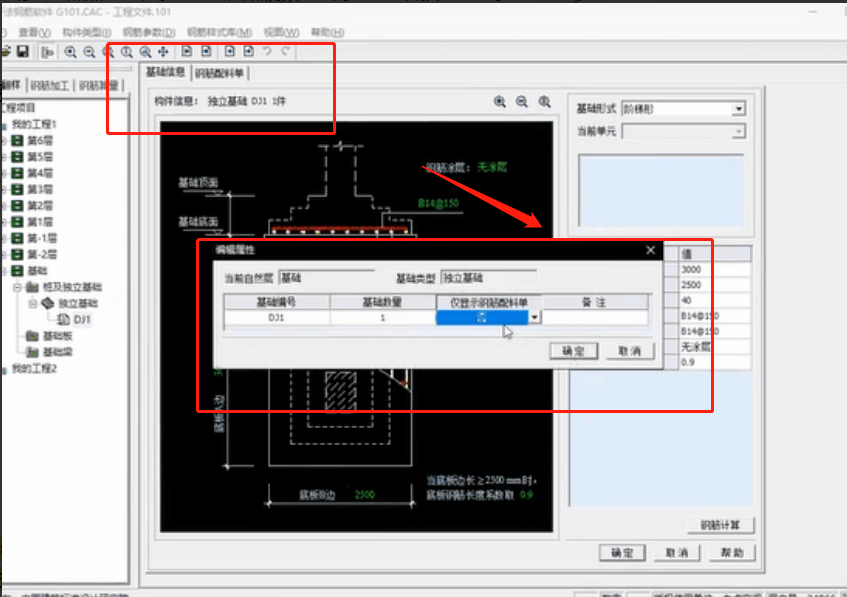Open the 当前单元 dropdown arrow
Viewport: 847px width, 597px height.
pos(738,131)
